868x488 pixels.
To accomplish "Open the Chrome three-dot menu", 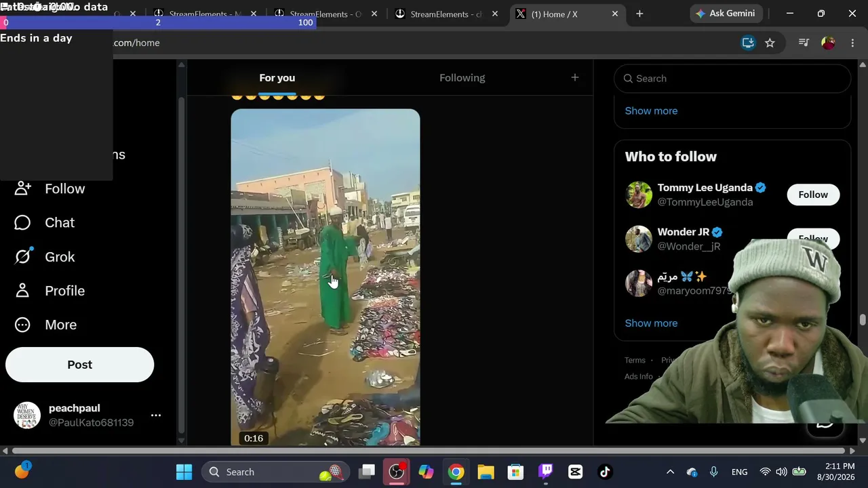I will click(x=852, y=43).
